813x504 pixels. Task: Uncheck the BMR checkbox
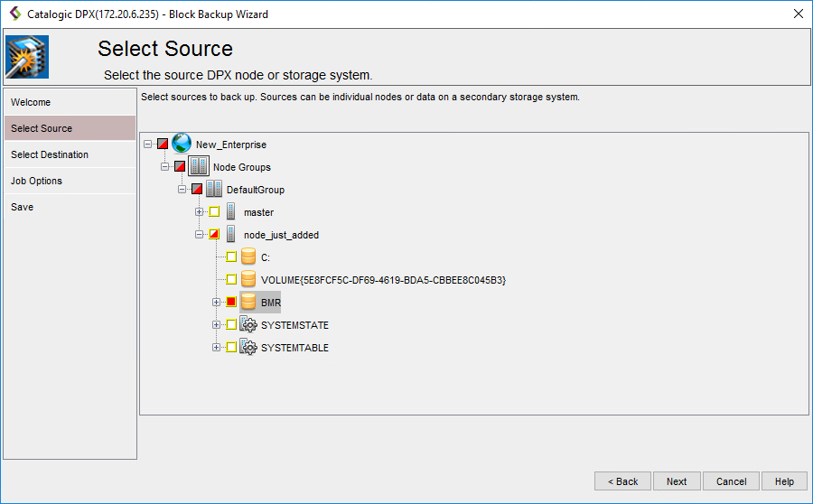pyautogui.click(x=231, y=303)
